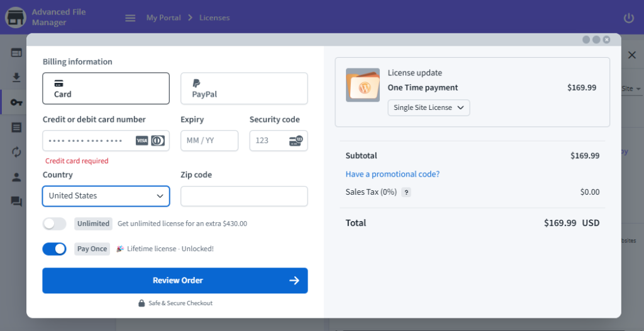Click the 'Credit card required' error text
The width and height of the screenshot is (644, 331).
(x=77, y=161)
